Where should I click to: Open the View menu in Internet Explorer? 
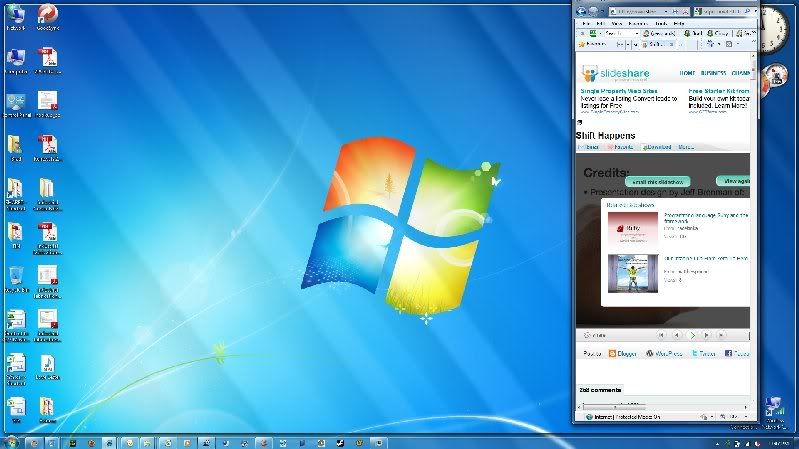click(x=617, y=23)
